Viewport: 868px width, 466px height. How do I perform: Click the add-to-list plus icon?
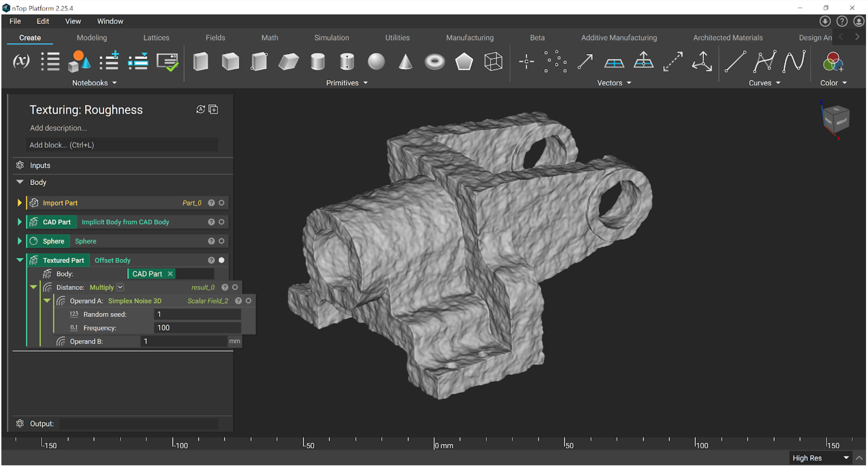[x=109, y=61]
